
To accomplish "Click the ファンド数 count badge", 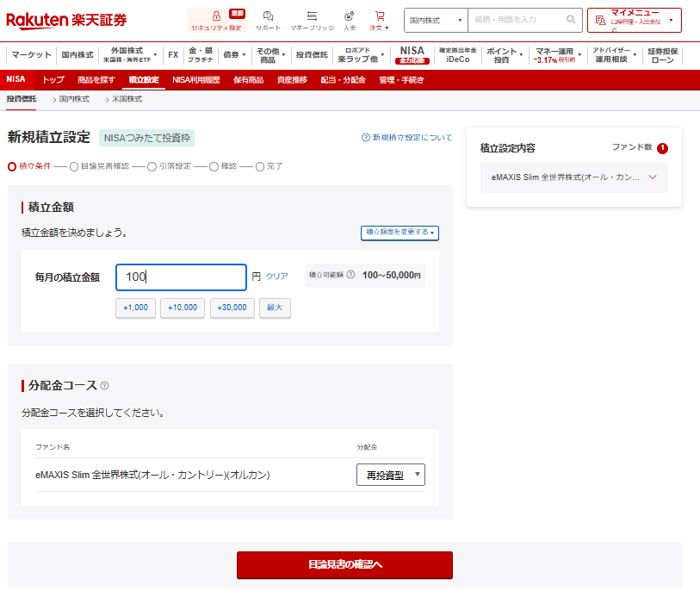I will (x=662, y=148).
